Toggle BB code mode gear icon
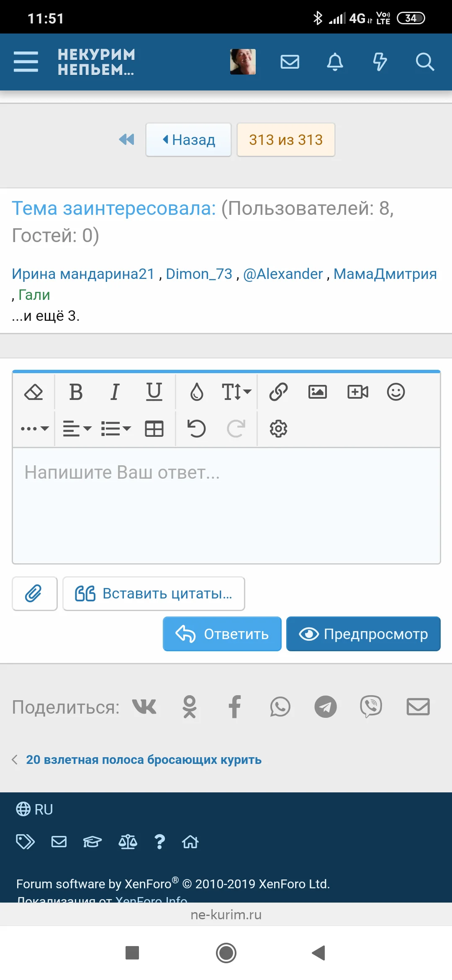This screenshot has height=980, width=452. tap(278, 428)
